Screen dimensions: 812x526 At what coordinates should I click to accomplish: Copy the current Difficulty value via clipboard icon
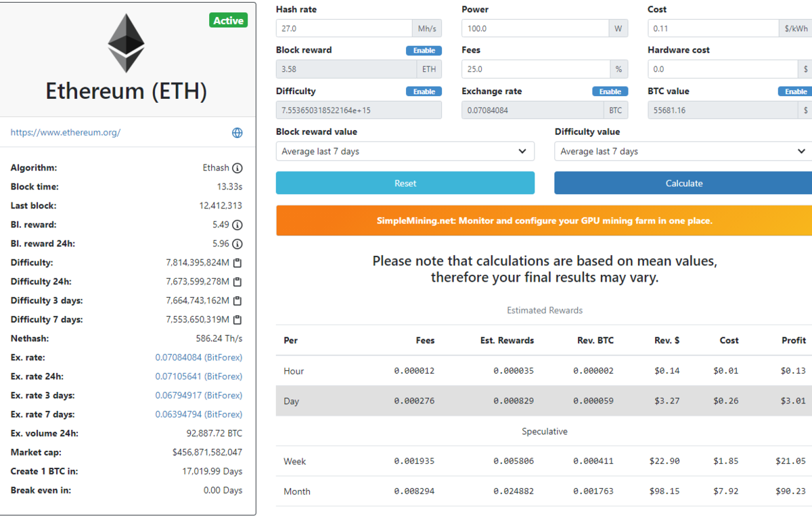coord(238,263)
